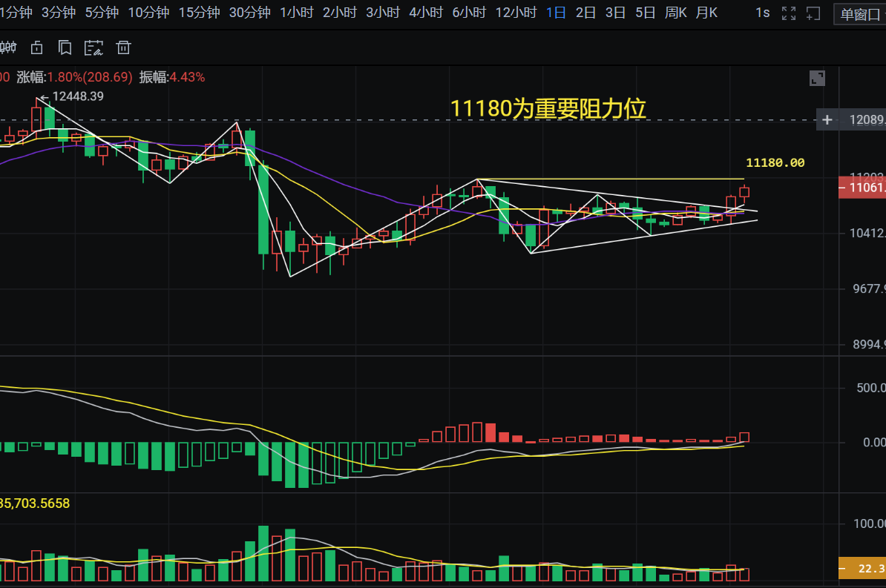The width and height of the screenshot is (886, 588).
Task: Maximize the main chart pane icon
Action: click(817, 78)
